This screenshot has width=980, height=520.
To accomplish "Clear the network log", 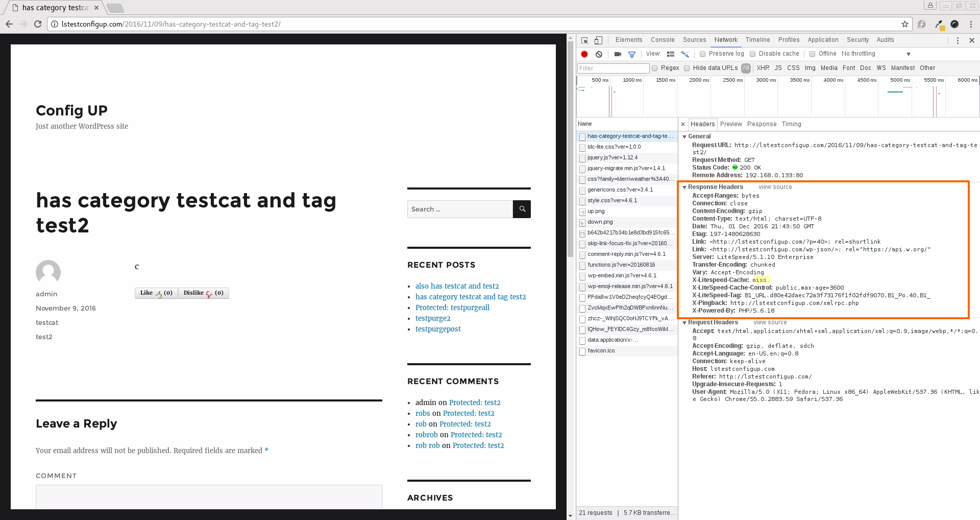I will (x=599, y=54).
